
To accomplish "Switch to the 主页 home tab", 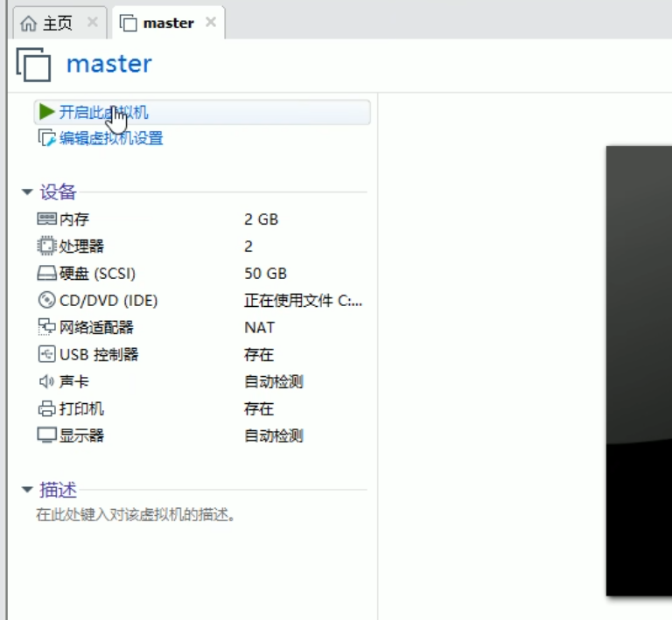I will (x=58, y=23).
